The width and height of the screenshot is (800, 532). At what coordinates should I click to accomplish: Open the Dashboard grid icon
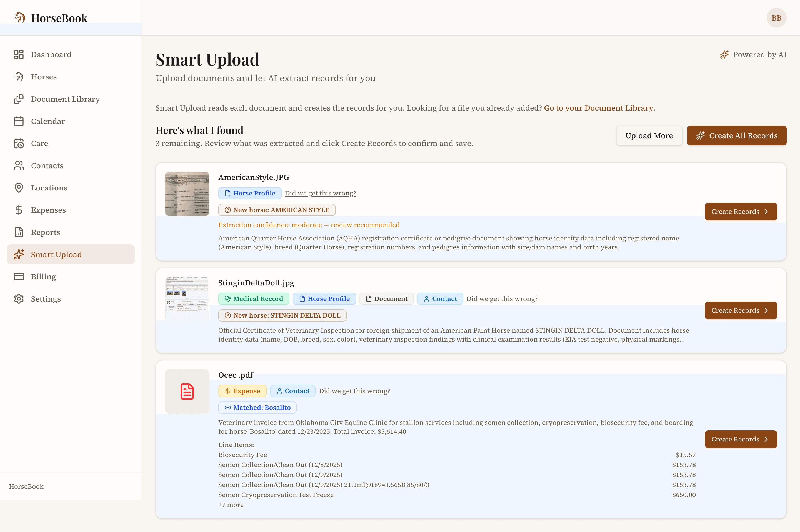tap(19, 55)
